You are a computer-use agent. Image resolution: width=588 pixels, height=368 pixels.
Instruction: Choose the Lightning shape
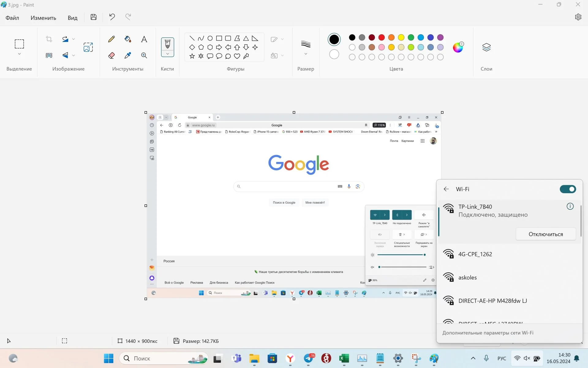click(x=246, y=56)
